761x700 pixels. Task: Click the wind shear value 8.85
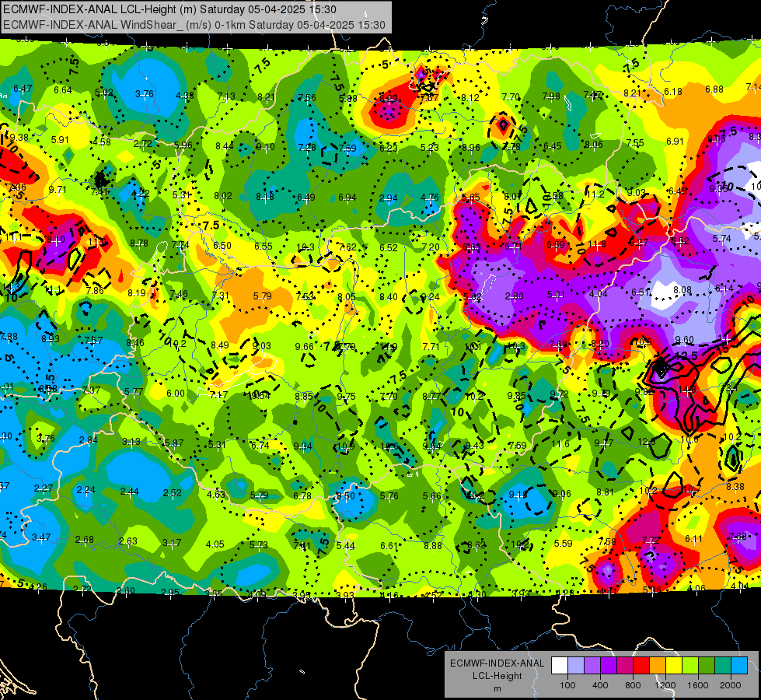click(304, 397)
